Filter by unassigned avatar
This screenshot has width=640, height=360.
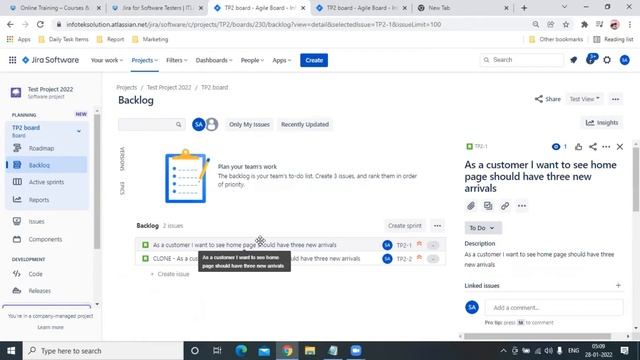(212, 124)
